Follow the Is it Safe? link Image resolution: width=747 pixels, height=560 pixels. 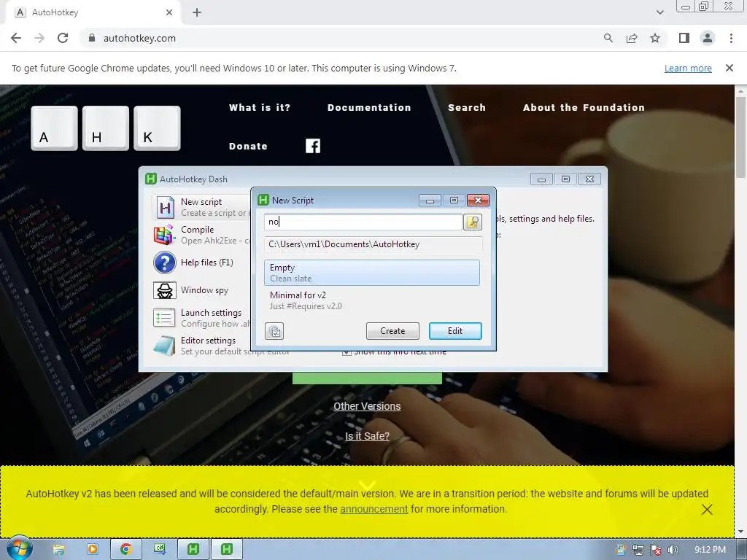click(x=367, y=436)
